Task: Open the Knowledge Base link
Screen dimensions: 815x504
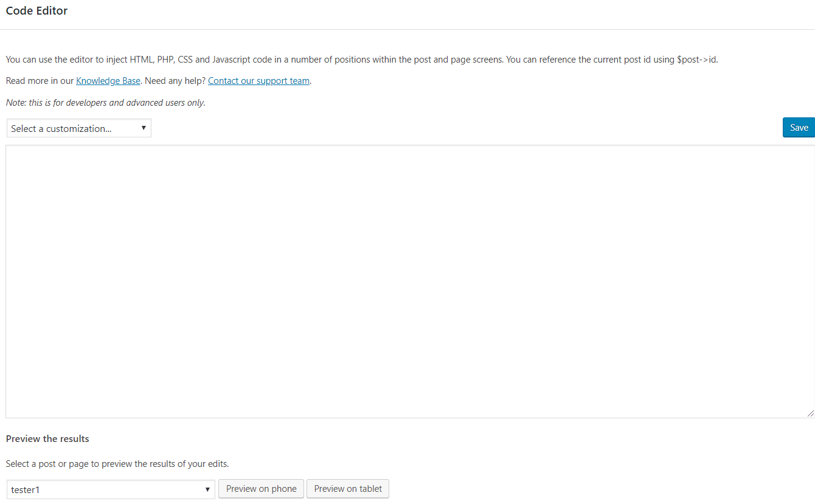Action: tap(108, 81)
